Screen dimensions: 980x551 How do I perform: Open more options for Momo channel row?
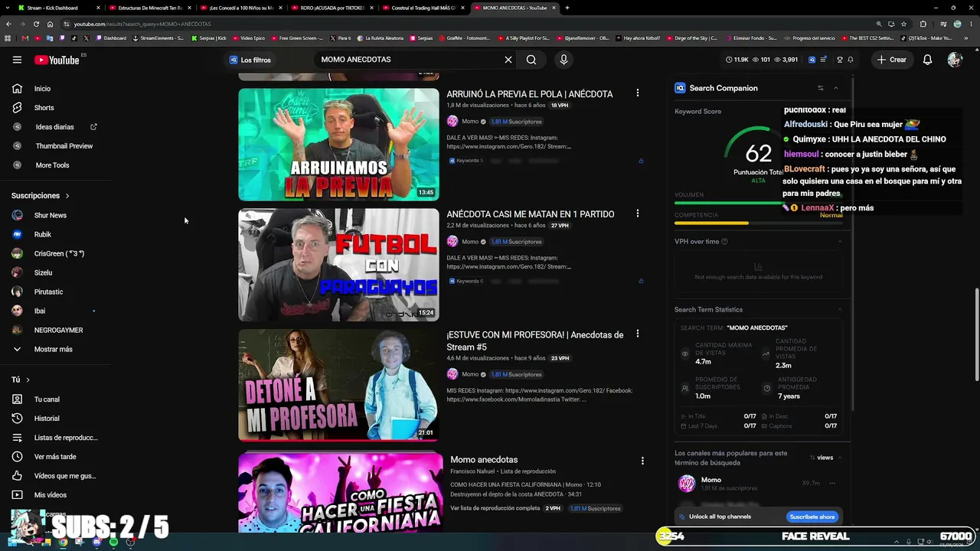coord(832,484)
